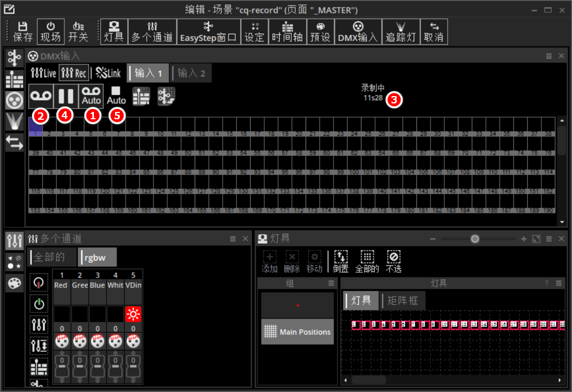Toggle the Link option

point(108,73)
